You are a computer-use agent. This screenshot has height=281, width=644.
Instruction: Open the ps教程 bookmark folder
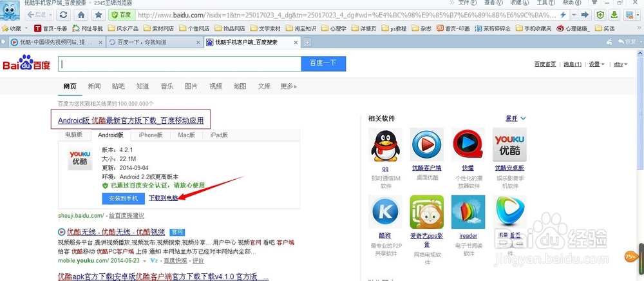point(394,29)
